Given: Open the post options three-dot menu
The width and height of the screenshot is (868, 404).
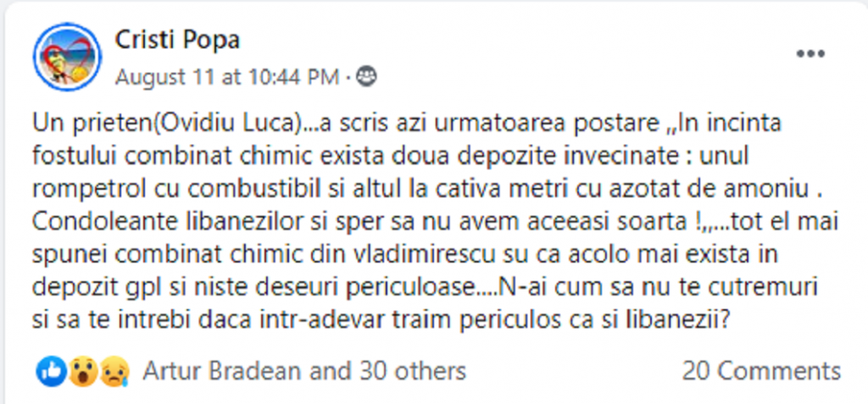Looking at the screenshot, I should [810, 54].
